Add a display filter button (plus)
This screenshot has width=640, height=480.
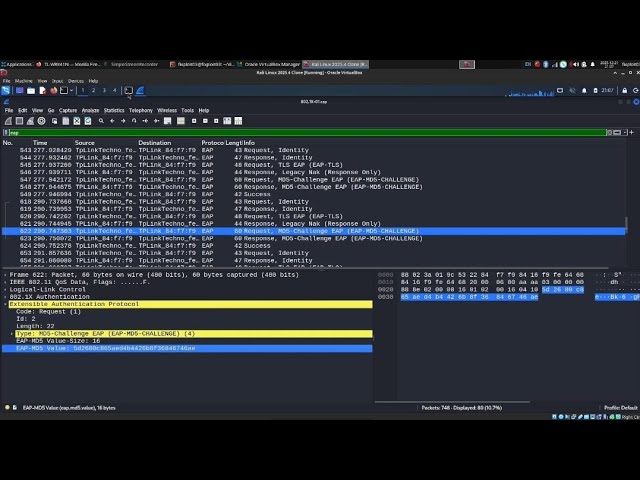631,132
